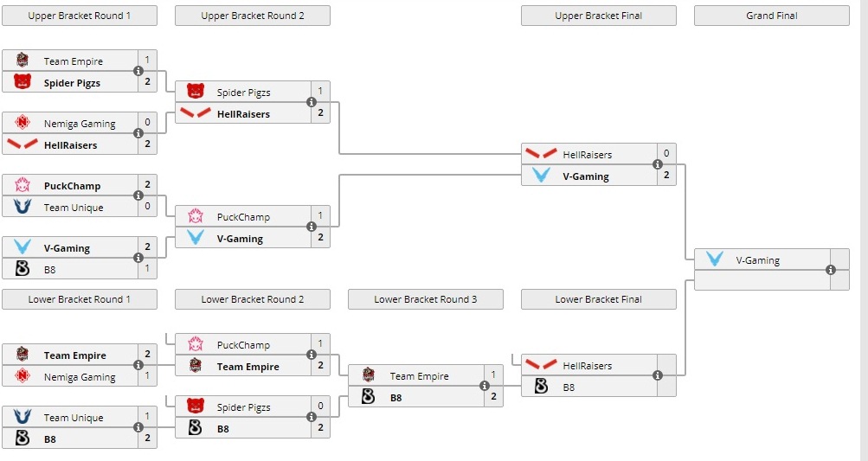Select the Lower Bracket Round 2 header
The width and height of the screenshot is (868, 461).
tap(253, 299)
